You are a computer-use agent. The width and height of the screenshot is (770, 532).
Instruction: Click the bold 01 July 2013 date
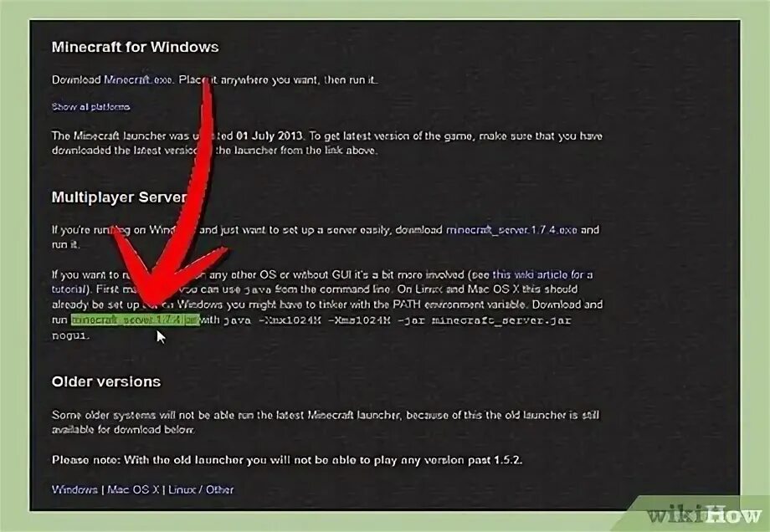click(x=269, y=136)
